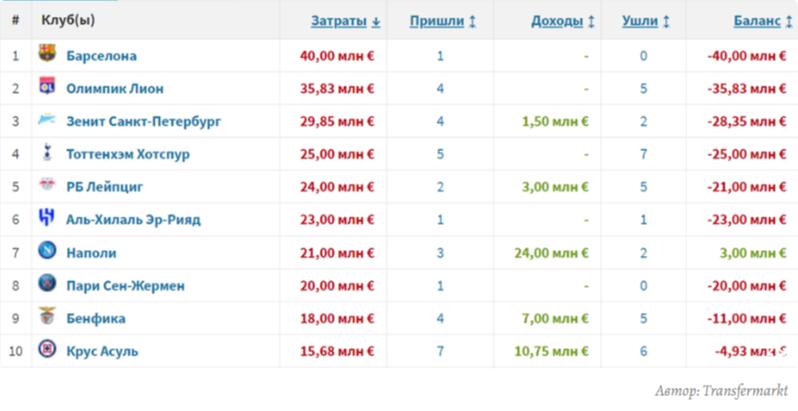Click Zenit's 1,50 млн € income value

555,122
